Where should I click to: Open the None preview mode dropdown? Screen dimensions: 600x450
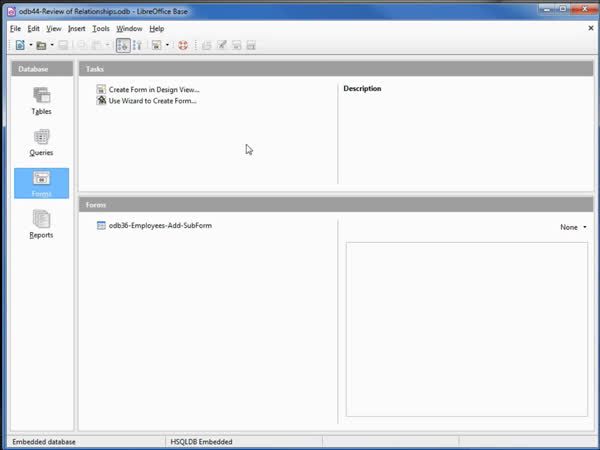(x=573, y=227)
